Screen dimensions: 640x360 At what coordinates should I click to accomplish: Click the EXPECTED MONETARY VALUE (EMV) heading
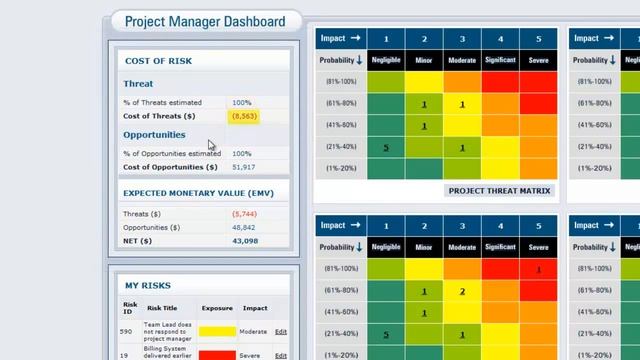click(198, 193)
